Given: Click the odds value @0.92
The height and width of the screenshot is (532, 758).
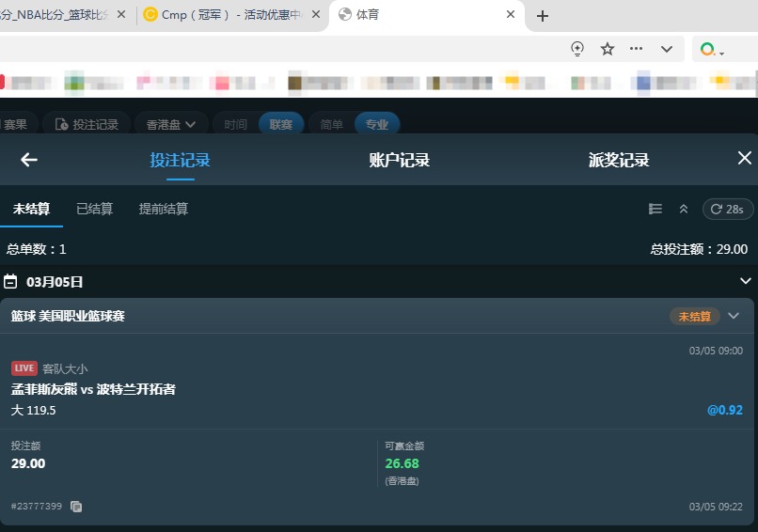Looking at the screenshot, I should [725, 410].
